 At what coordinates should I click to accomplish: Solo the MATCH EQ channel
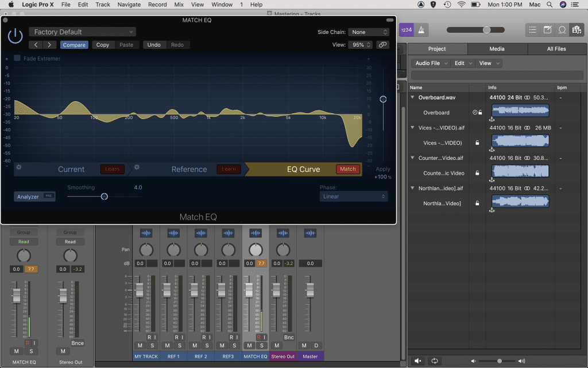[262, 346]
